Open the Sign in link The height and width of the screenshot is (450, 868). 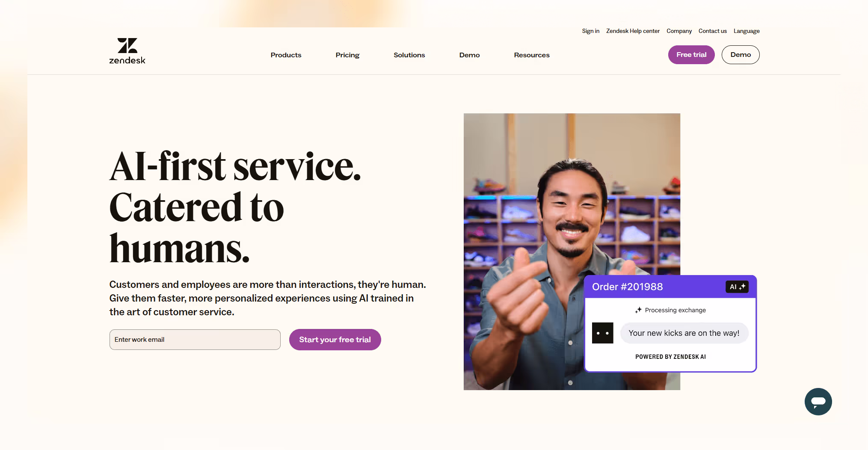(590, 31)
